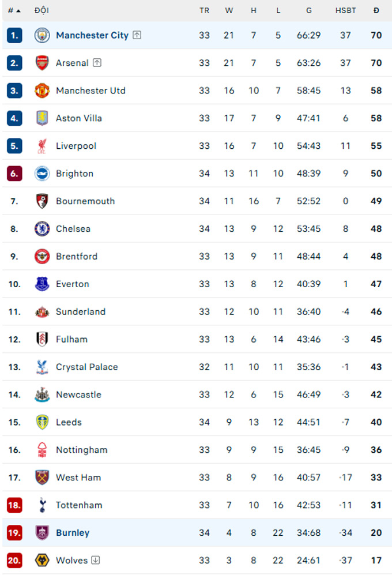This screenshot has width=392, height=575.
Task: Click the Manchester City club crest
Action: tap(42, 35)
